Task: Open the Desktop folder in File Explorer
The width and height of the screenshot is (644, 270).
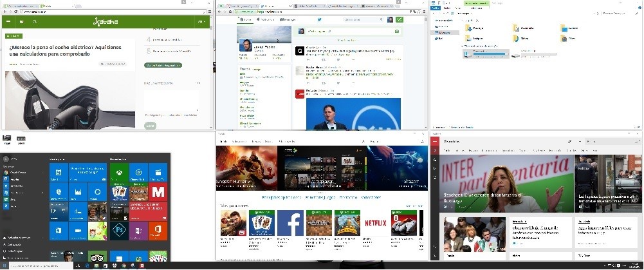Action: click(570, 28)
